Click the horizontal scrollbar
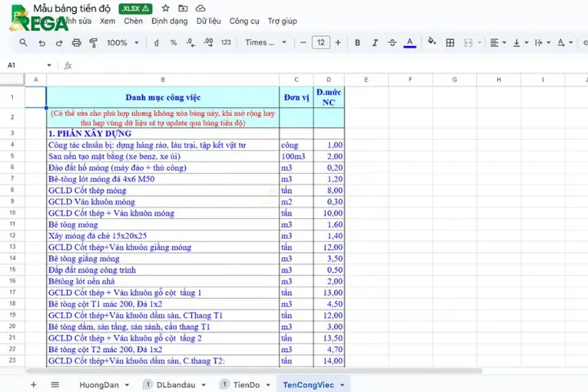 click(x=254, y=371)
